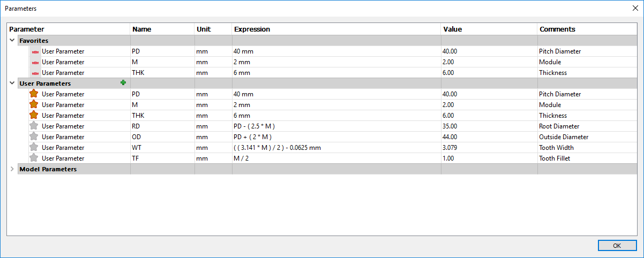
Task: Sort by the Parameter column header
Action: point(69,29)
